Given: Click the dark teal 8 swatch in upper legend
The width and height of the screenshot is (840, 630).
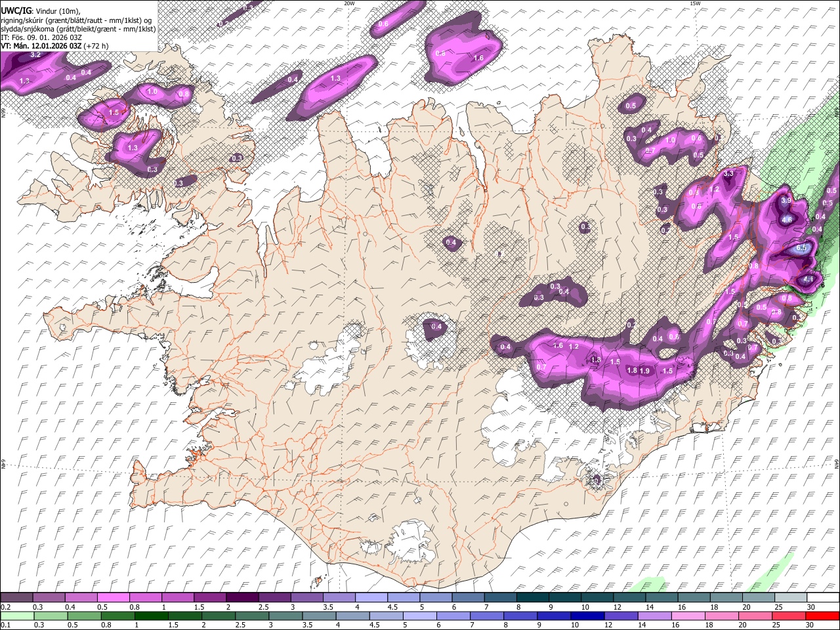Looking at the screenshot, I should coord(532,598).
